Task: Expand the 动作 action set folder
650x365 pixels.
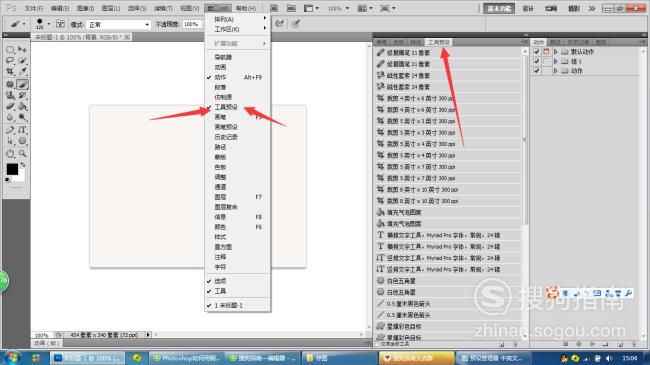Action: pos(556,71)
